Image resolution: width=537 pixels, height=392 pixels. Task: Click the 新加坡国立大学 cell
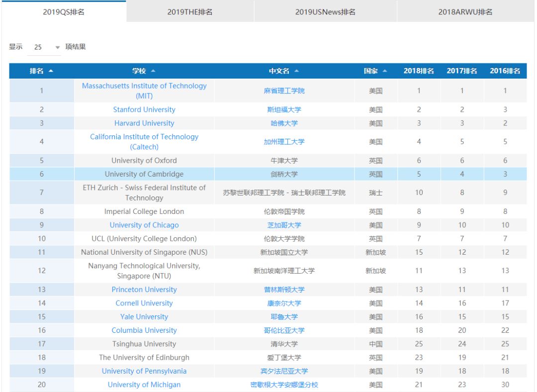(x=284, y=252)
